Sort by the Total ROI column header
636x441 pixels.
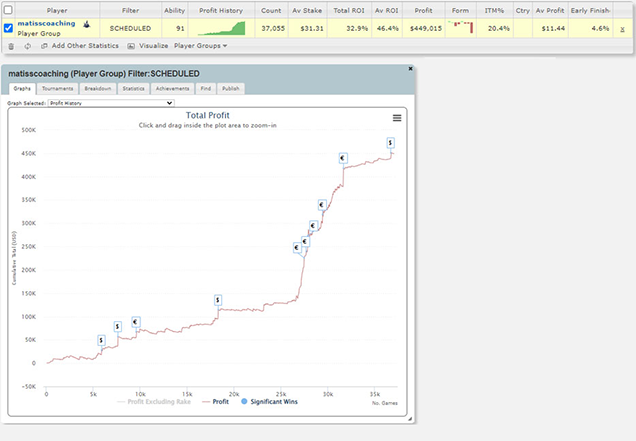tap(349, 10)
